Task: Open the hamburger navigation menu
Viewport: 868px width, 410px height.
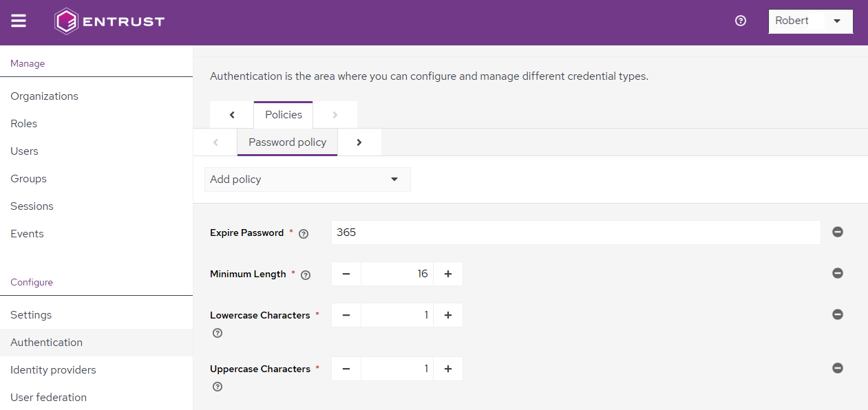Action: click(19, 21)
